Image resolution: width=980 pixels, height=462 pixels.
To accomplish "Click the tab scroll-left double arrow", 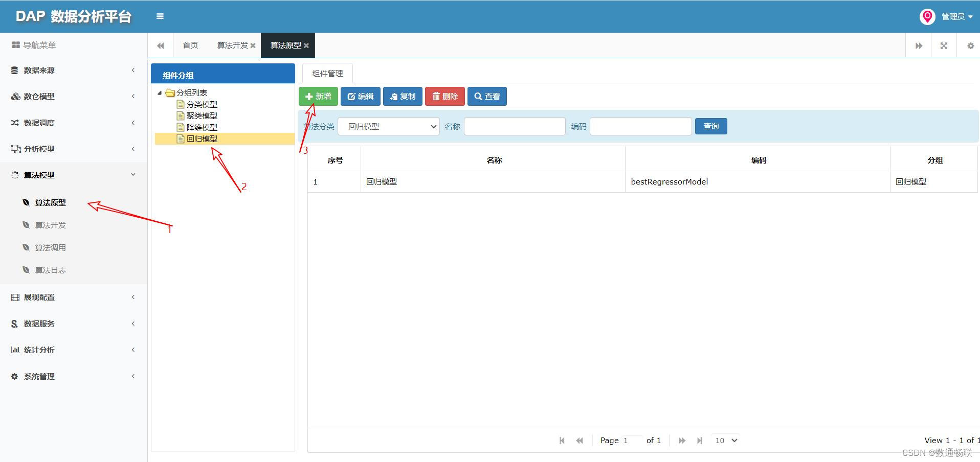I will pos(161,45).
